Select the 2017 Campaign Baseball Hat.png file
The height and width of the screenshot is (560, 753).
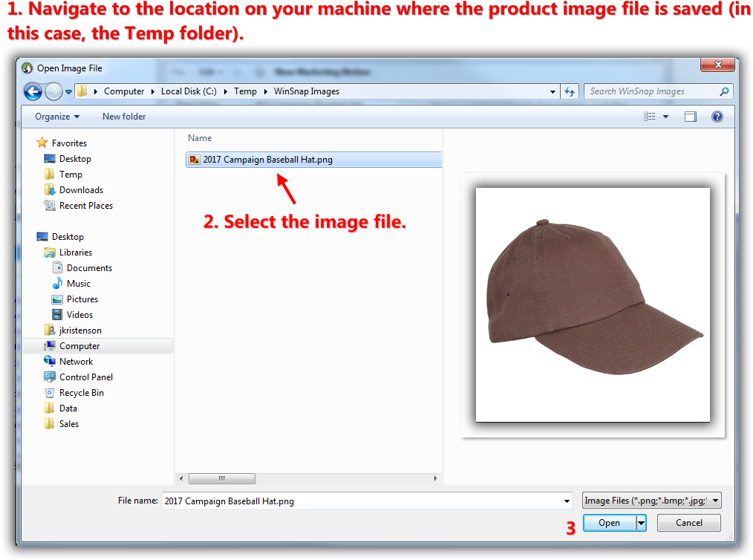[267, 159]
